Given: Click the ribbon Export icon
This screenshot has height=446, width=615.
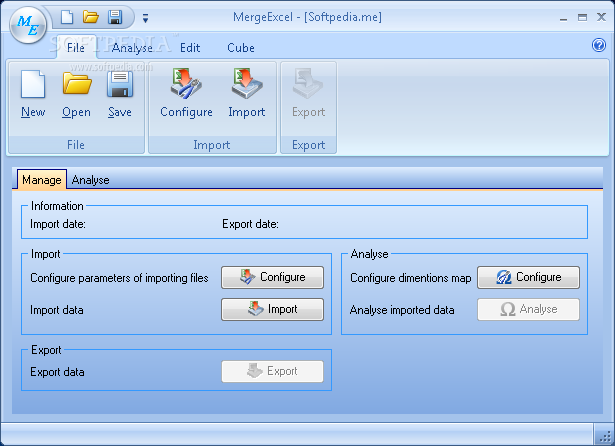Looking at the screenshot, I should tap(309, 93).
